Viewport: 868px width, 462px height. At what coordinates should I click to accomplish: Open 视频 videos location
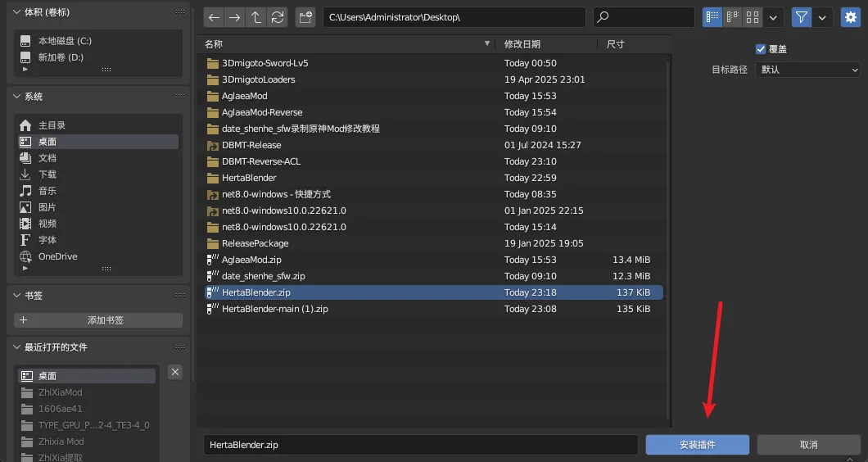(98, 224)
